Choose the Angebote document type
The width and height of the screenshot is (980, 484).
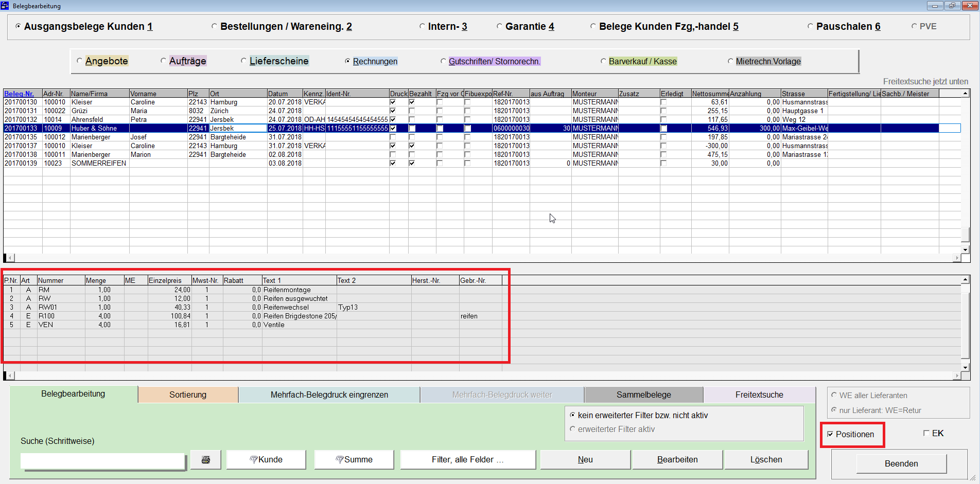pos(102,61)
